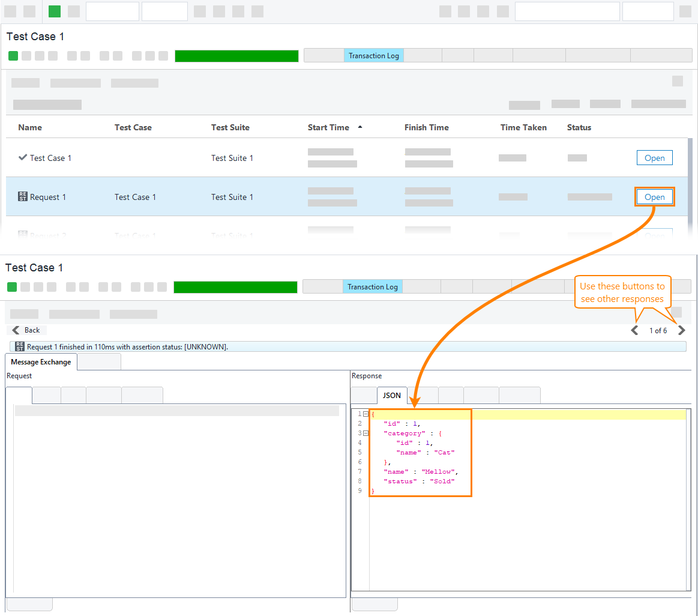Show the next response using the right arrow
Screen dimensions: 698x616
pyautogui.click(x=681, y=330)
